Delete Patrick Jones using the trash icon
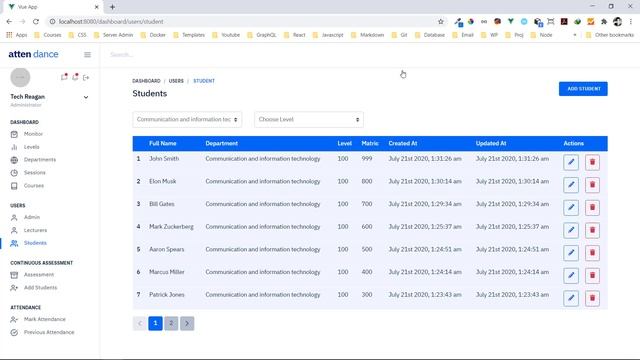The image size is (640, 360). [592, 298]
